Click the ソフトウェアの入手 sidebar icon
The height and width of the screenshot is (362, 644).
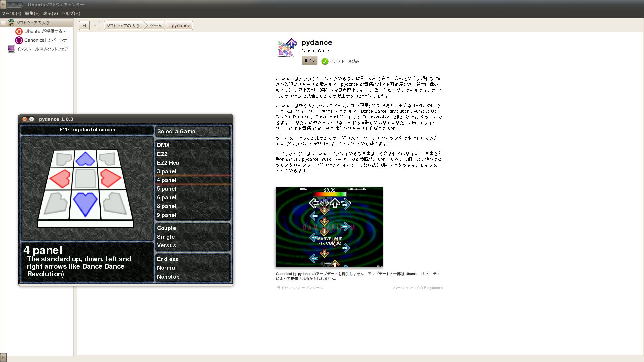[x=11, y=23]
